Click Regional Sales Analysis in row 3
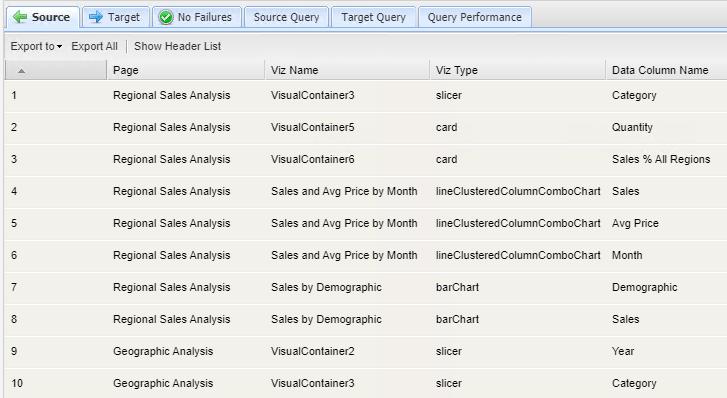This screenshot has height=398, width=727. click(172, 160)
